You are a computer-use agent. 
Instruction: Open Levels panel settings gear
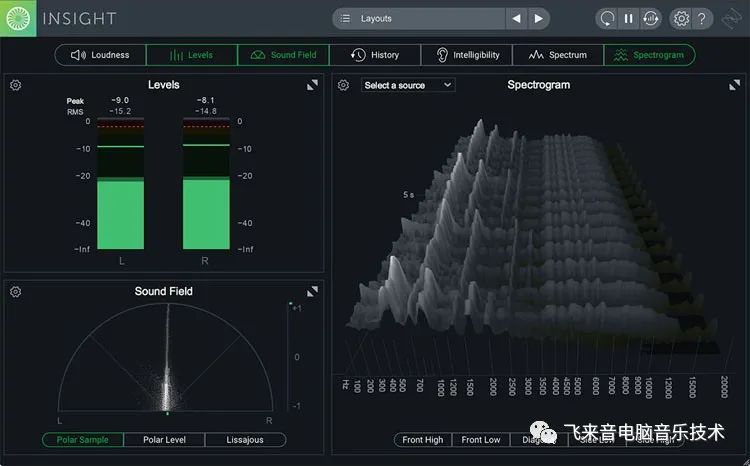click(x=16, y=85)
